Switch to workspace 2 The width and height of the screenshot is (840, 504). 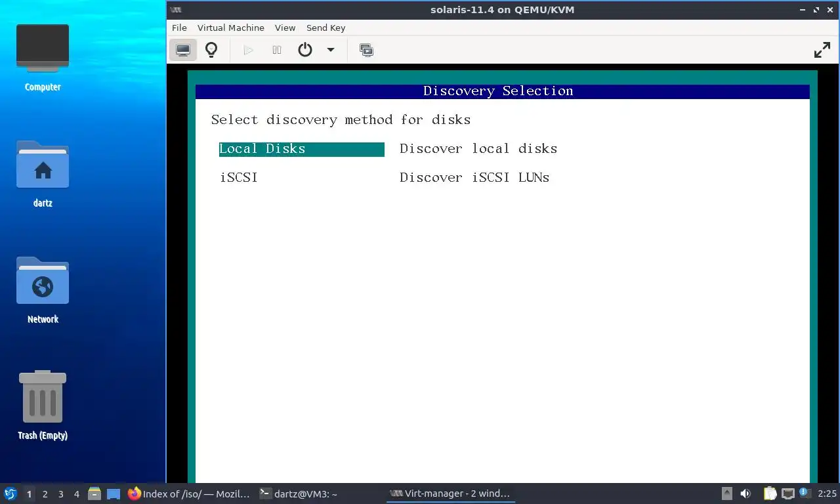(45, 494)
